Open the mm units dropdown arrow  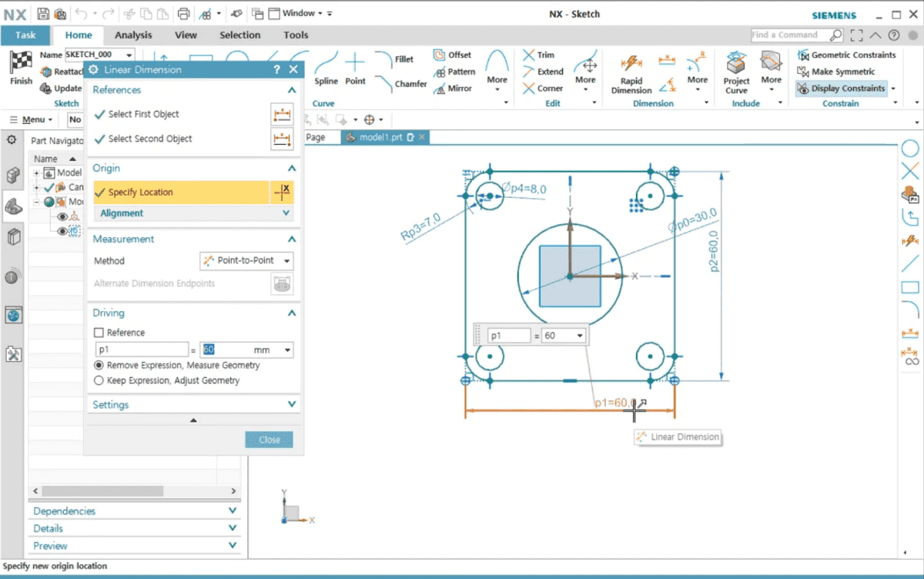point(287,350)
